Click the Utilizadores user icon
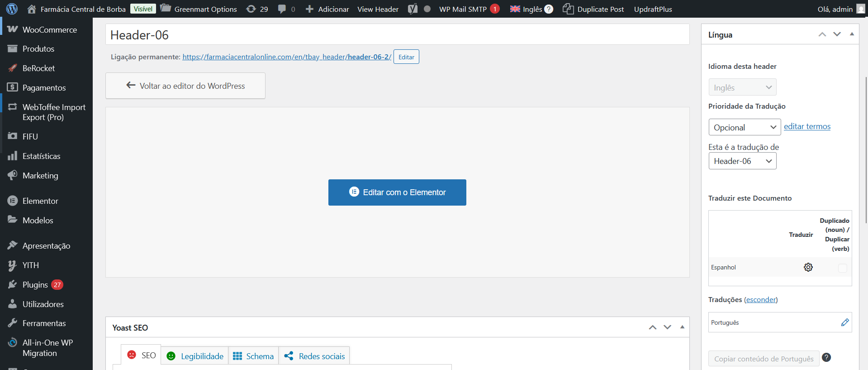The width and height of the screenshot is (868, 370). pyautogui.click(x=13, y=304)
